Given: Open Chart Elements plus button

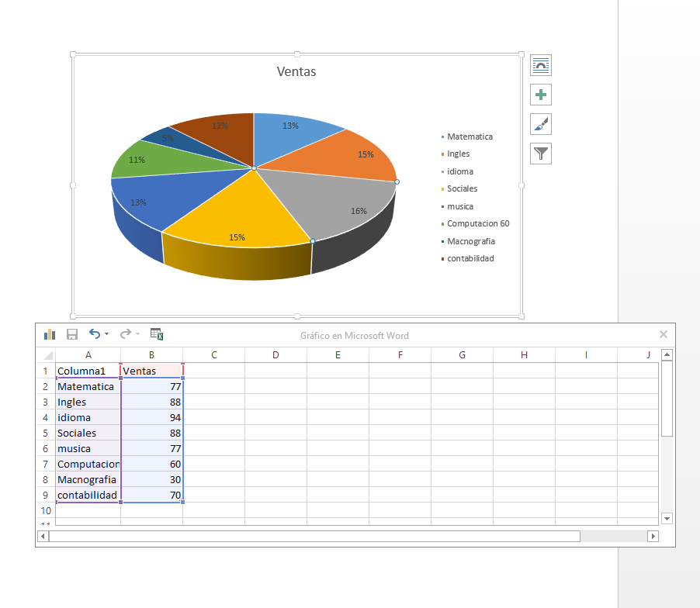Looking at the screenshot, I should pos(541,95).
